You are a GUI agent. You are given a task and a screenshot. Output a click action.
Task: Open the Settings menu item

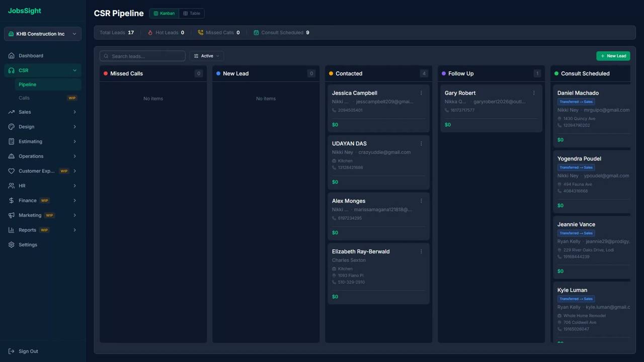[x=43, y=245]
